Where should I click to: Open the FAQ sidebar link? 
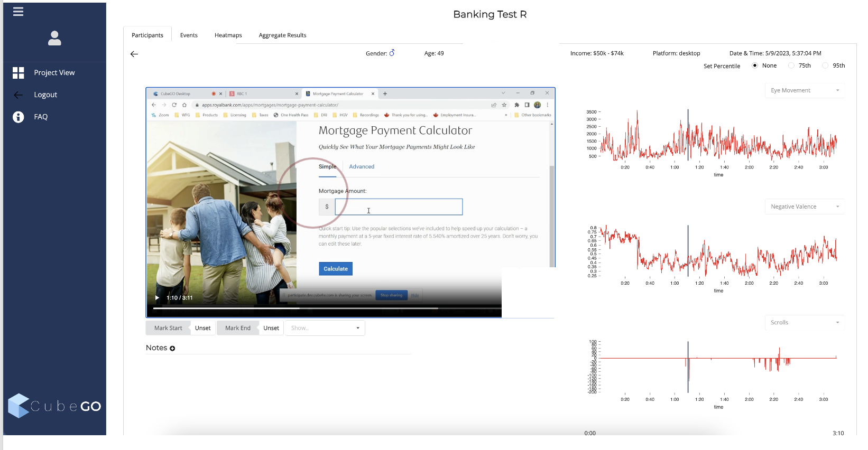[41, 117]
